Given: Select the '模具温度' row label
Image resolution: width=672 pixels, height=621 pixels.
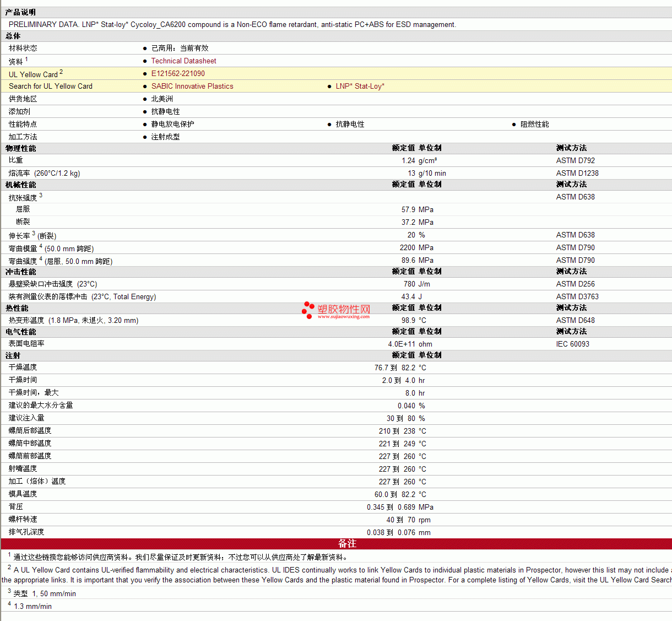Looking at the screenshot, I should [23, 494].
